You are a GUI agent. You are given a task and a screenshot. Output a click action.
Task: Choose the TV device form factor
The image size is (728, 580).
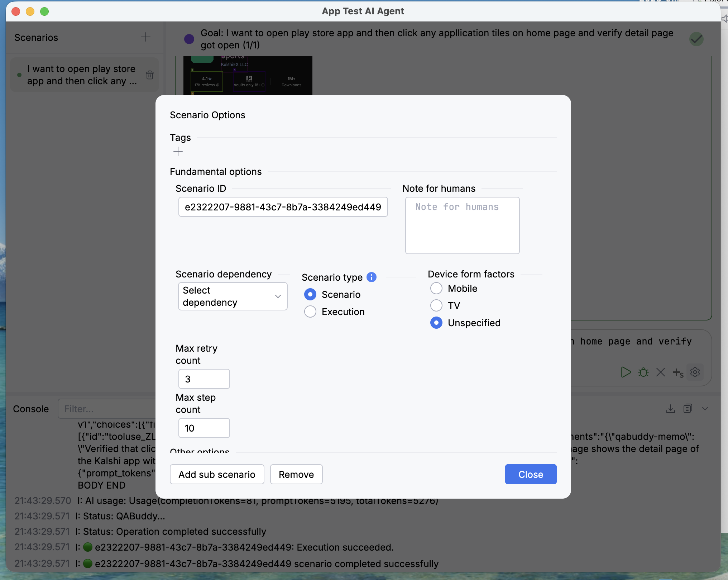tap(436, 305)
